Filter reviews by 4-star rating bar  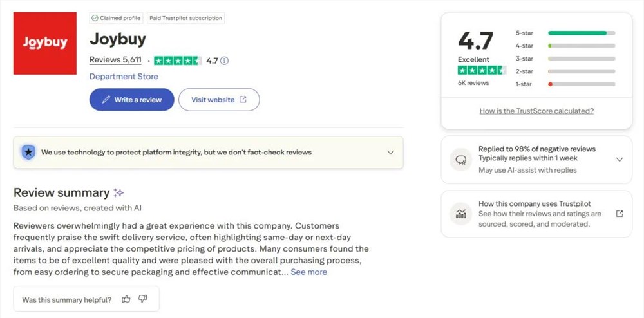tap(581, 46)
